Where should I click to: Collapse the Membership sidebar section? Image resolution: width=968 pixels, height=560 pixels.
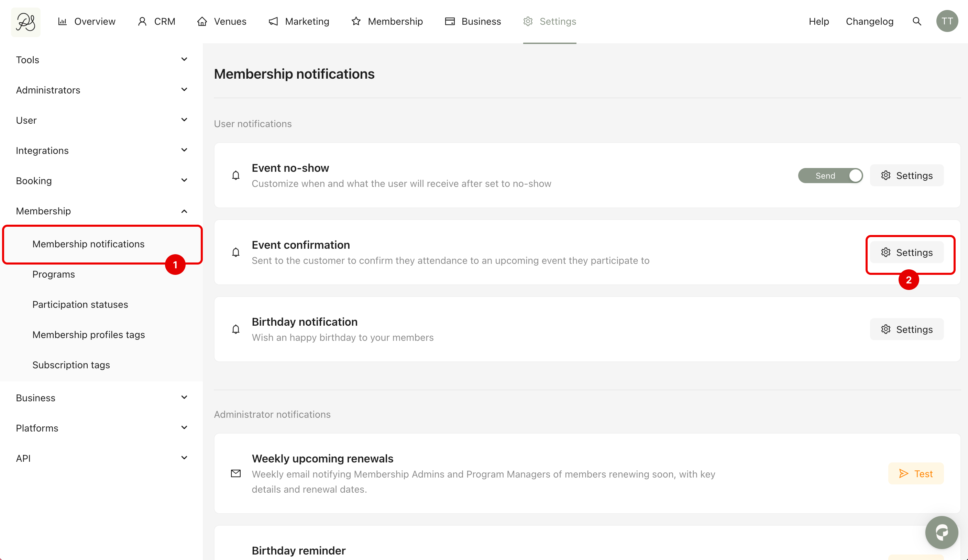101,211
